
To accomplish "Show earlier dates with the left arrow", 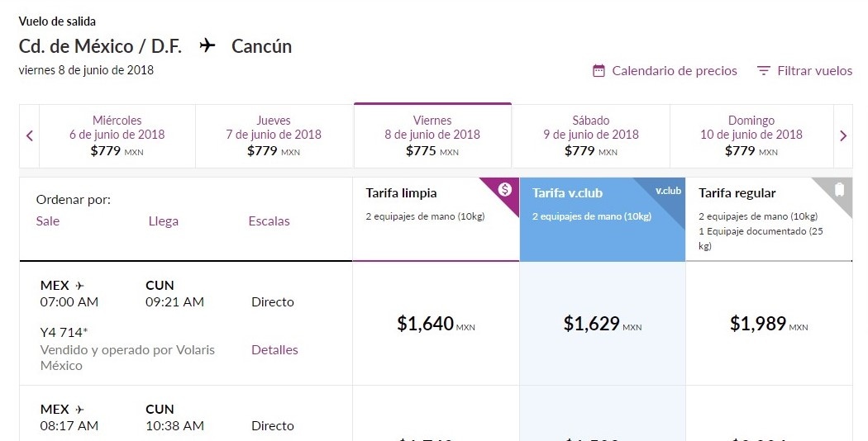I will coord(30,136).
